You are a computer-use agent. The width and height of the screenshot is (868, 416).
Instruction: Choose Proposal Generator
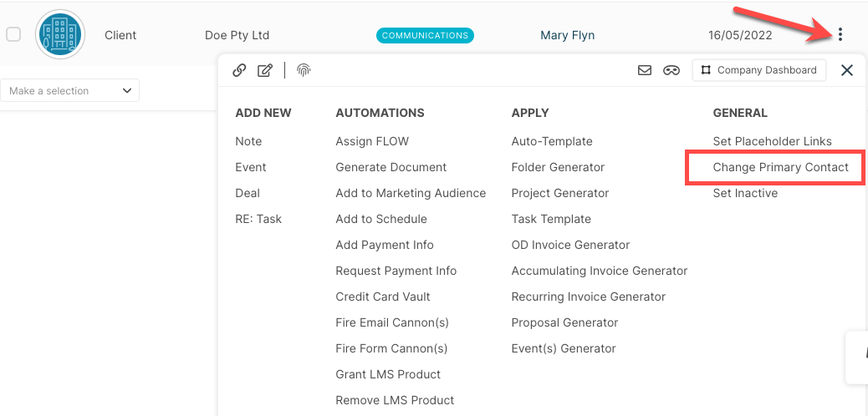coord(564,322)
